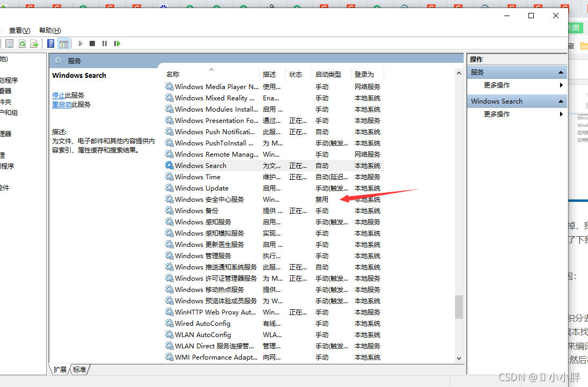This screenshot has height=387, width=588.
Task: Select Windows 更新医生服务 row
Action: point(274,244)
